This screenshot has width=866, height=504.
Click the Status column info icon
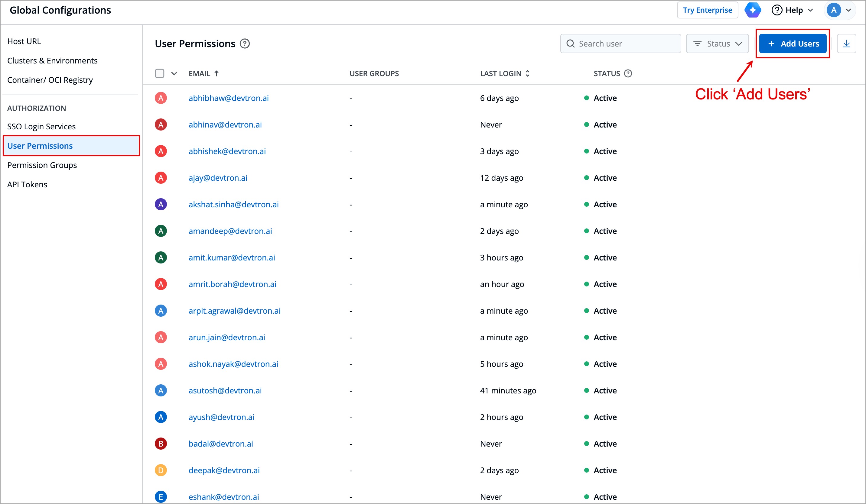pos(628,73)
